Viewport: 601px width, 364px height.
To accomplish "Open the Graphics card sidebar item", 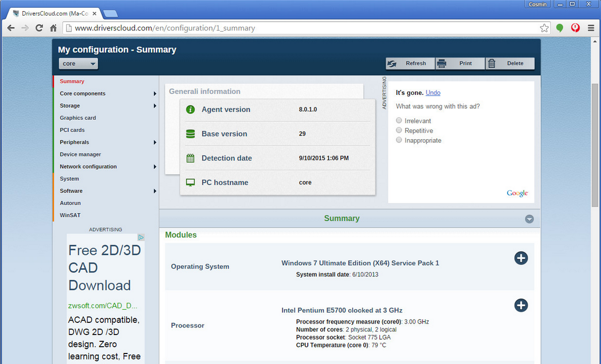I will click(x=78, y=118).
